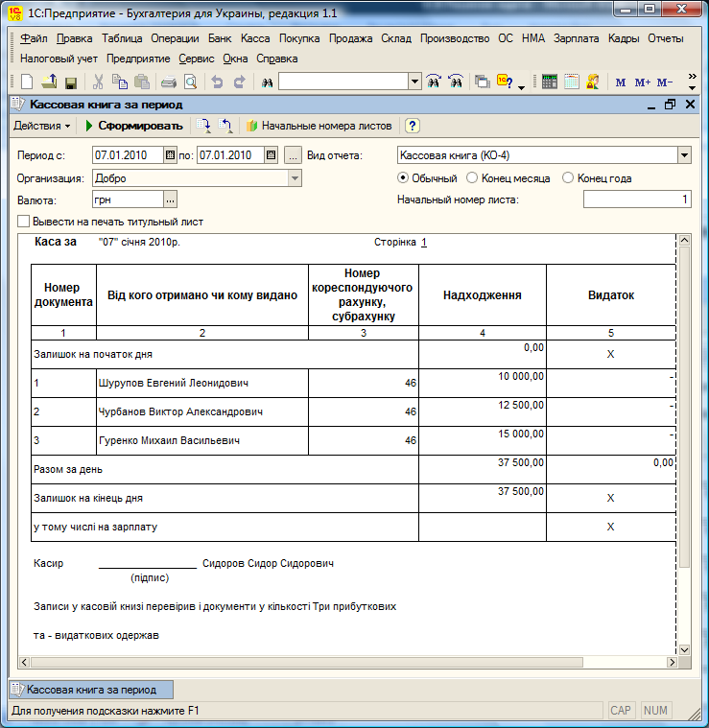The width and height of the screenshot is (709, 728).
Task: Open the Действия dropdown menu
Action: [x=42, y=126]
